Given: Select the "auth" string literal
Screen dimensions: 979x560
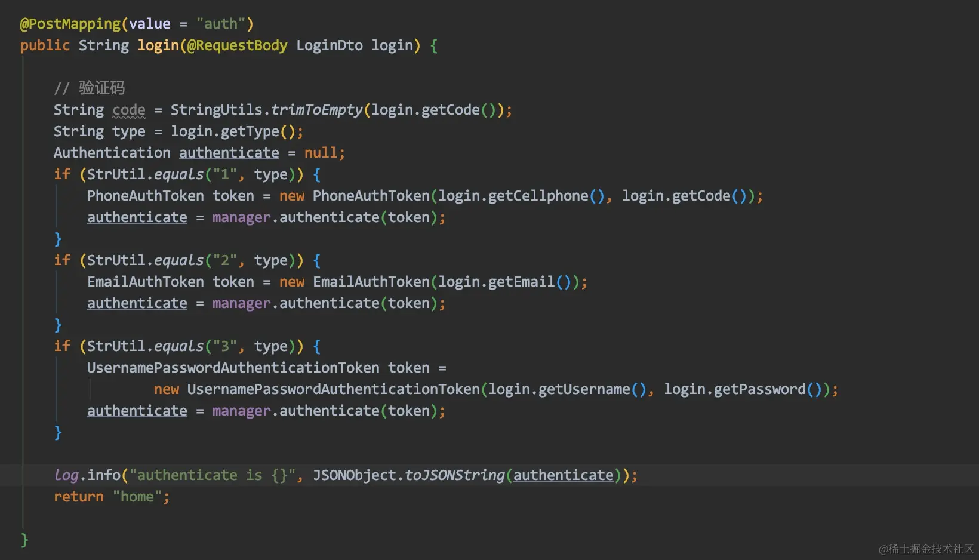Looking at the screenshot, I should 221,24.
